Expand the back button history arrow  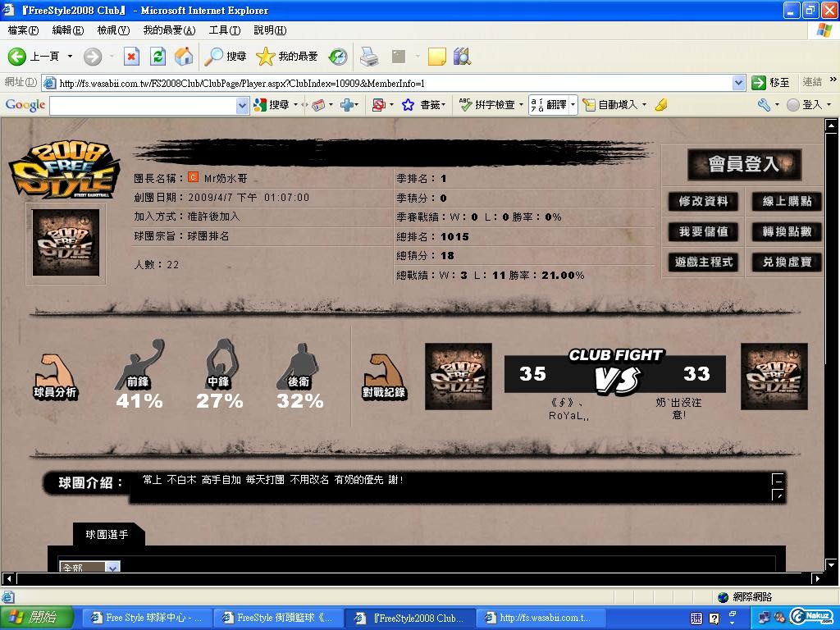point(70,57)
